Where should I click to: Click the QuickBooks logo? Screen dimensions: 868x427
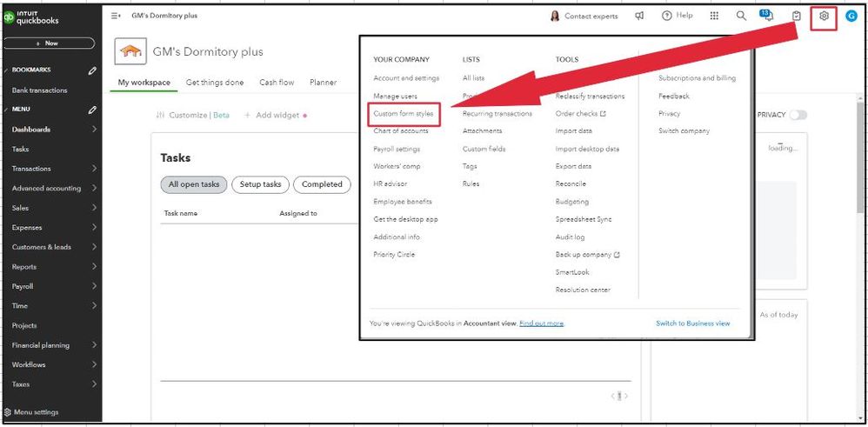point(31,17)
